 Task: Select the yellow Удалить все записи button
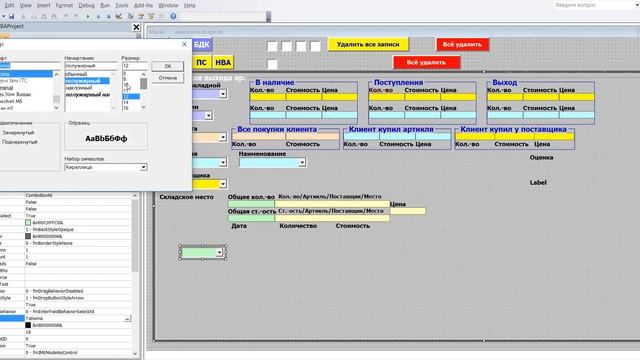[x=368, y=44]
